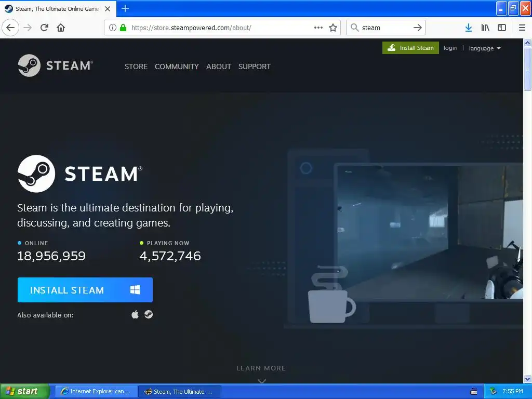Click the search magnifier icon
This screenshot has width=532, height=399.
pyautogui.click(x=354, y=28)
